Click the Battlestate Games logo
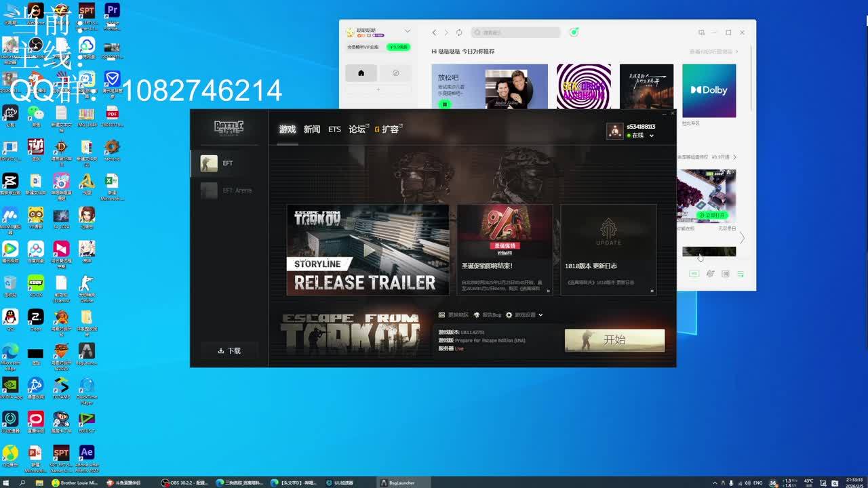The width and height of the screenshot is (868, 488). [229, 127]
